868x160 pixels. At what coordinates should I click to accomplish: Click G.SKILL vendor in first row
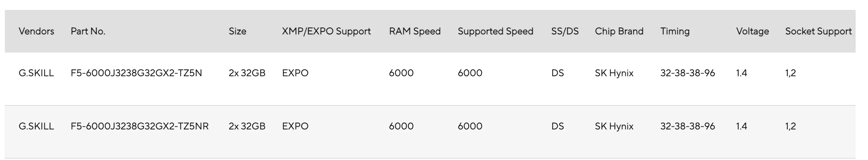(x=36, y=73)
